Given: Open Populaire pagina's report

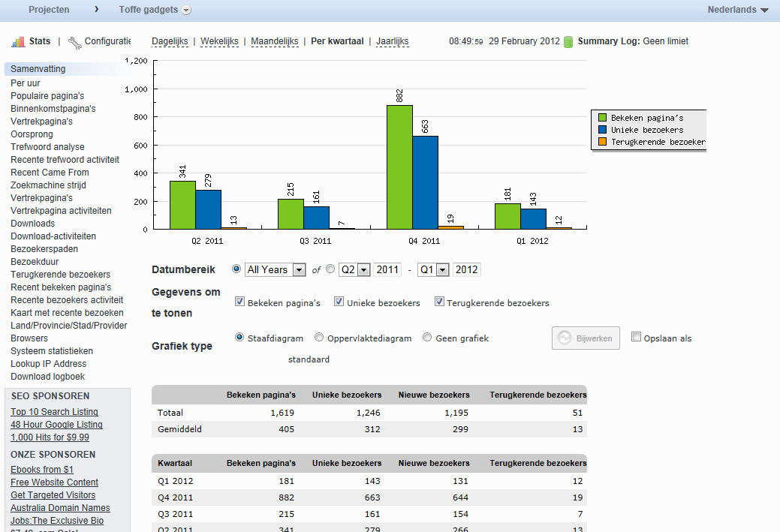Looking at the screenshot, I should pos(47,96).
